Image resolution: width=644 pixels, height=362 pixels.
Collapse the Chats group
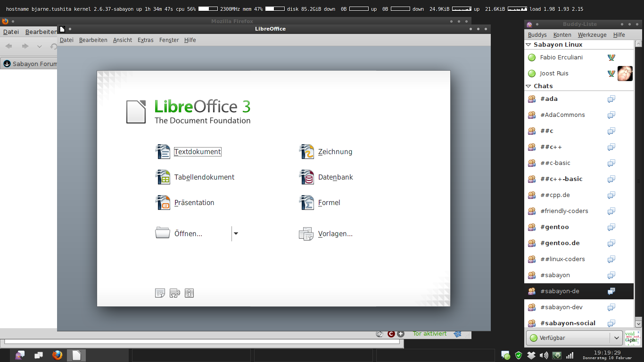(x=528, y=86)
